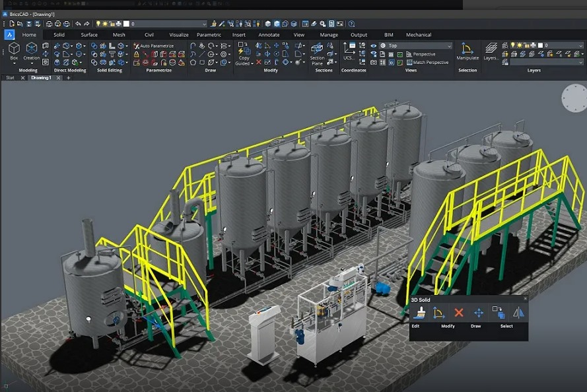Click the paintbrush icon in 3D Solid panel

417,313
